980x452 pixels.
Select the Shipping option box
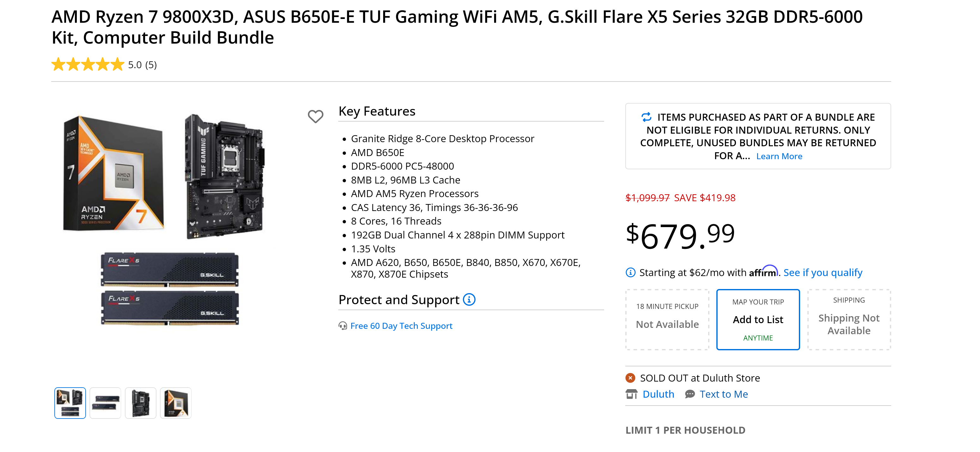pyautogui.click(x=849, y=319)
